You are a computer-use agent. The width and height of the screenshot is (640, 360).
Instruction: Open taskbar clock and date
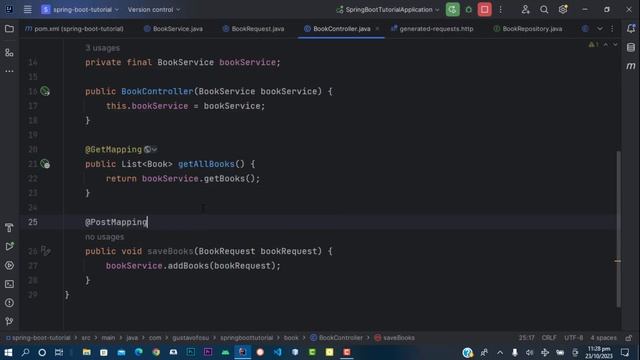(599, 352)
